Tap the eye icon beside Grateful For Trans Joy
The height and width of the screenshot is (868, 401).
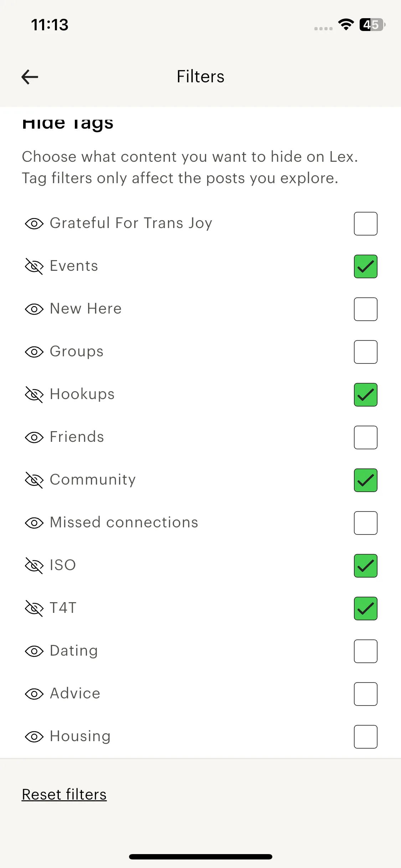[x=34, y=224]
